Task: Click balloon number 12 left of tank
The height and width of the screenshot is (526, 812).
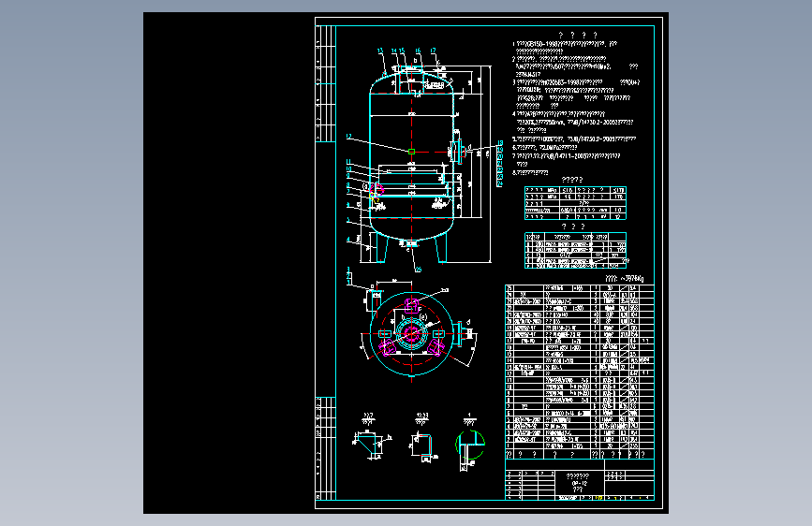Action: coord(349,137)
